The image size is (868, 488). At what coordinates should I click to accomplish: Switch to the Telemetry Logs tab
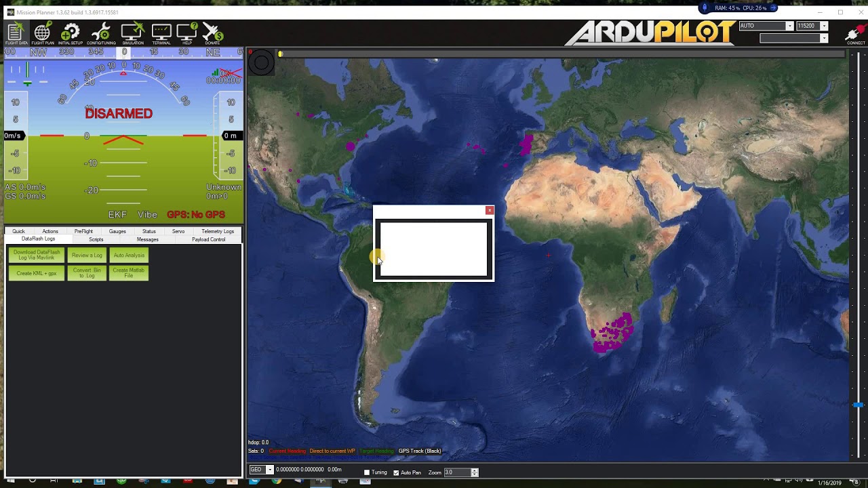tap(218, 231)
